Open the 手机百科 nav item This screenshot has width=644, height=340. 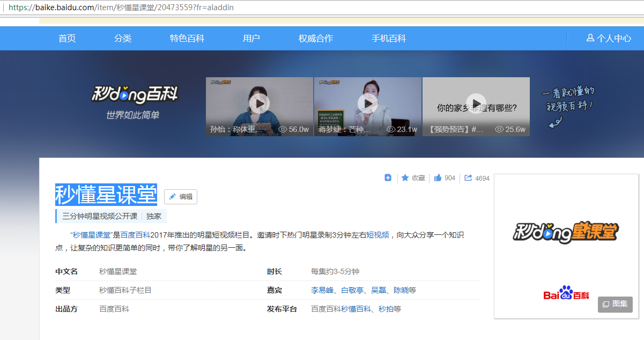click(x=389, y=39)
